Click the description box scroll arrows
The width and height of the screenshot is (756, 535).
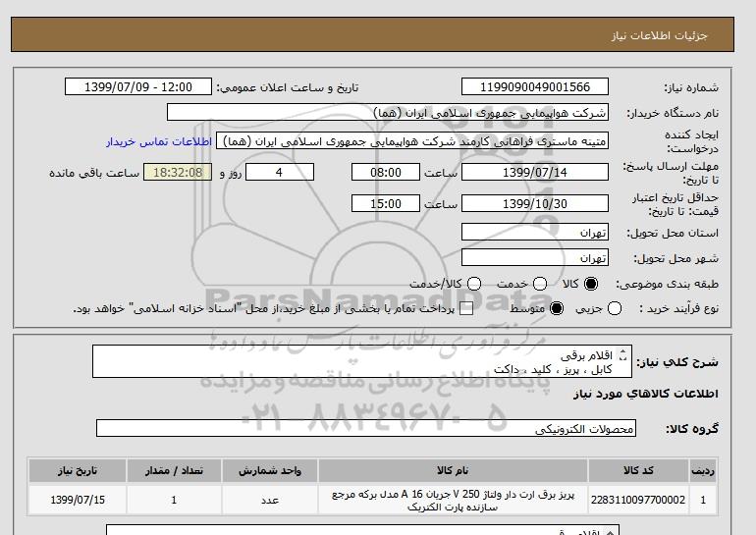[x=622, y=354]
